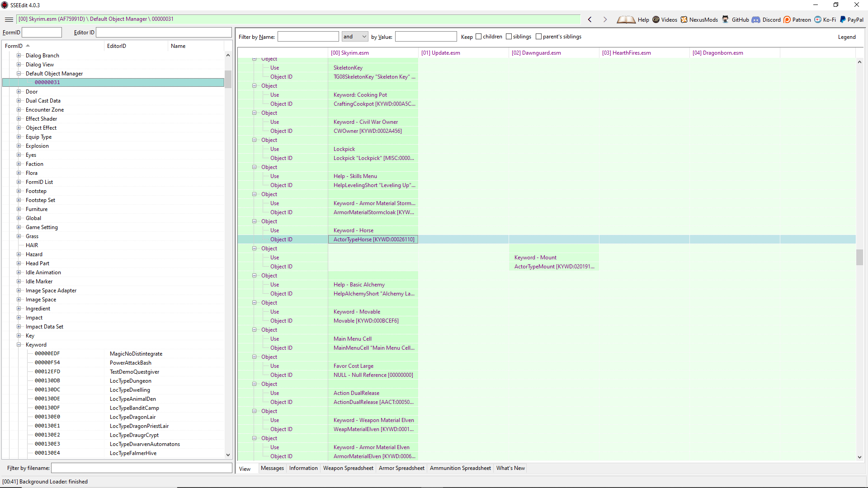Switch to the Information tab

(x=303, y=468)
